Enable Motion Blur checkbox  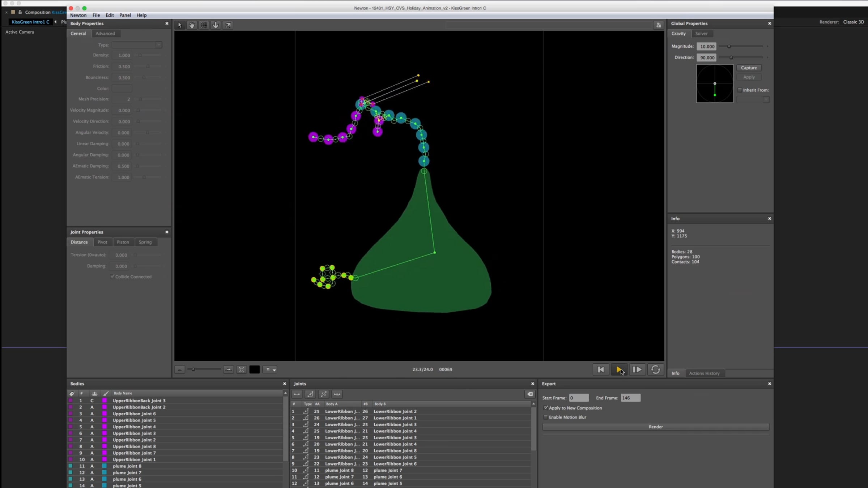click(546, 417)
